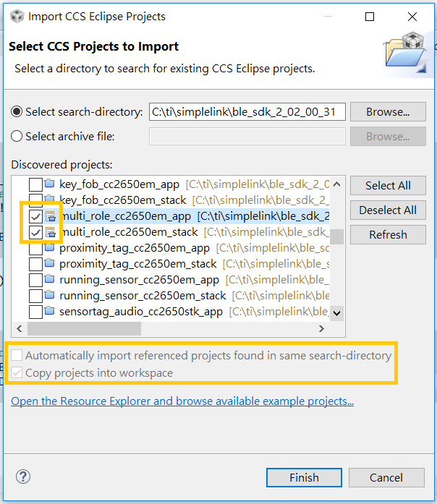Click the proximity_tag_cc2650em_stack folder icon
Screen dimensions: 437x504
click(x=49, y=263)
